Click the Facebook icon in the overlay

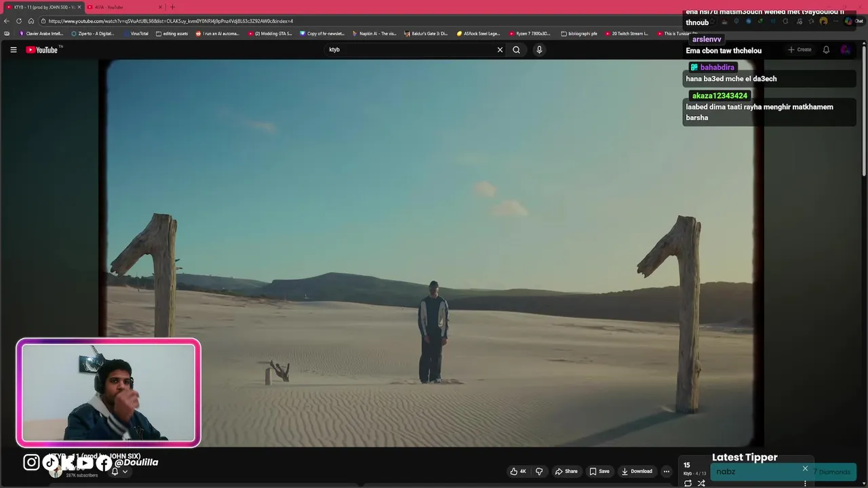(x=104, y=463)
